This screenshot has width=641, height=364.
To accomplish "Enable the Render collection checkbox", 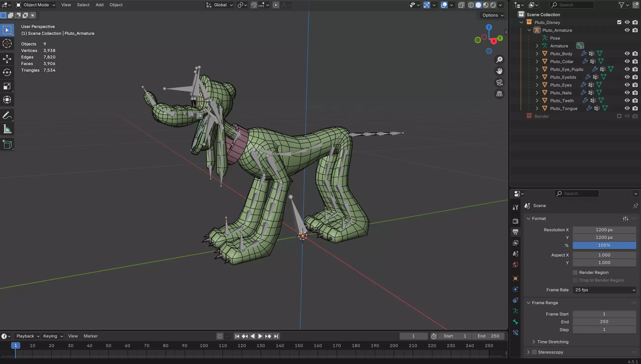I will coord(619,116).
